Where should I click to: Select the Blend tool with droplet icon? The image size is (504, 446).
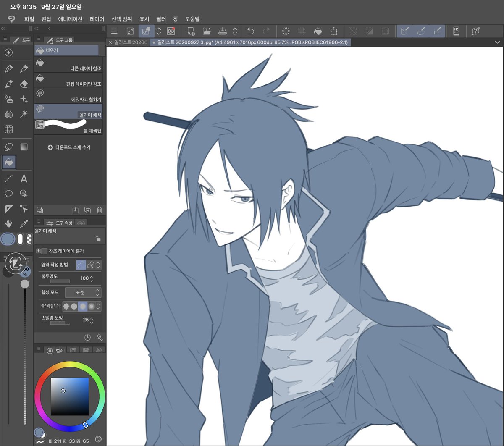9,114
